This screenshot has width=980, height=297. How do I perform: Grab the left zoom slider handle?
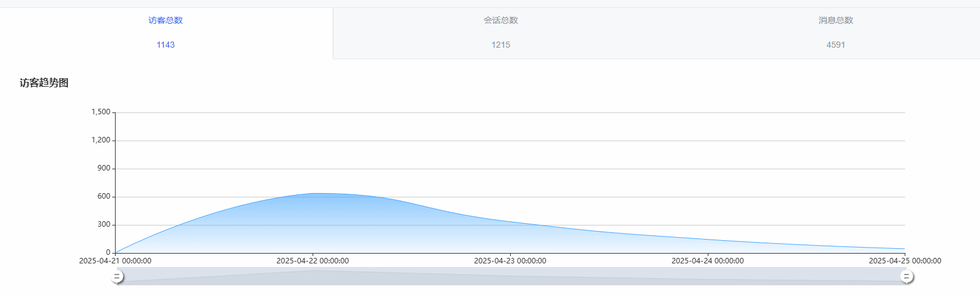(x=117, y=277)
